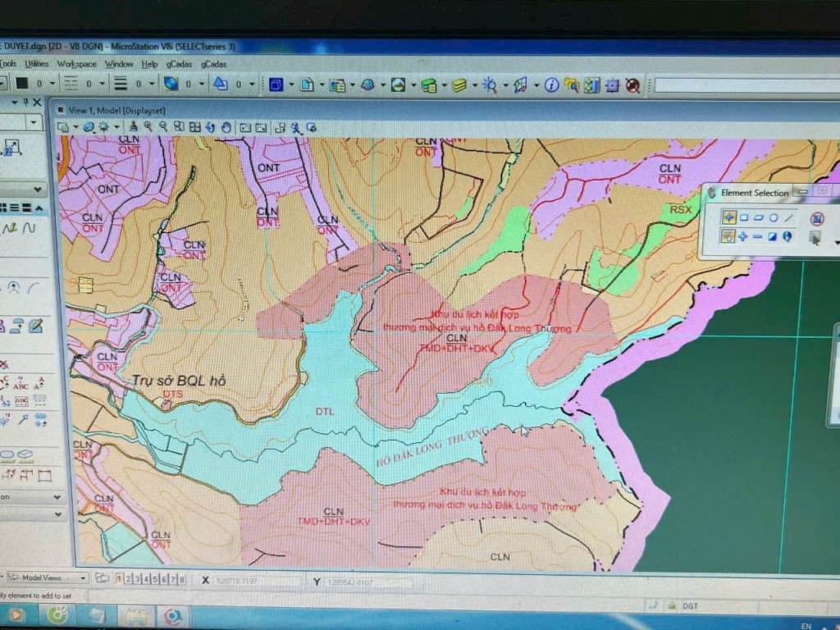Image resolution: width=840 pixels, height=630 pixels.
Task: Click the Rotate View icon
Action: pyautogui.click(x=210, y=127)
